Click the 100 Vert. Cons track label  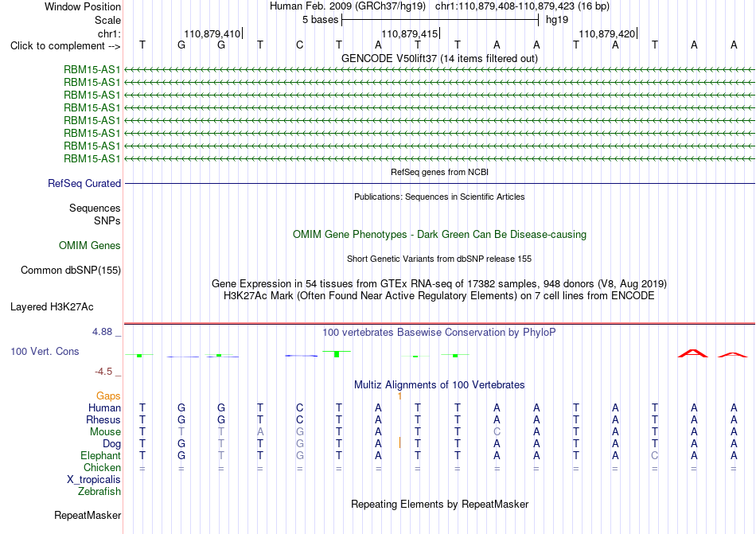click(45, 351)
